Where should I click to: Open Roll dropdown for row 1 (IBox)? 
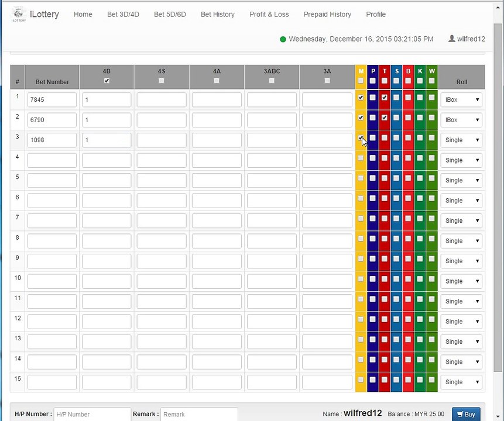(x=461, y=100)
